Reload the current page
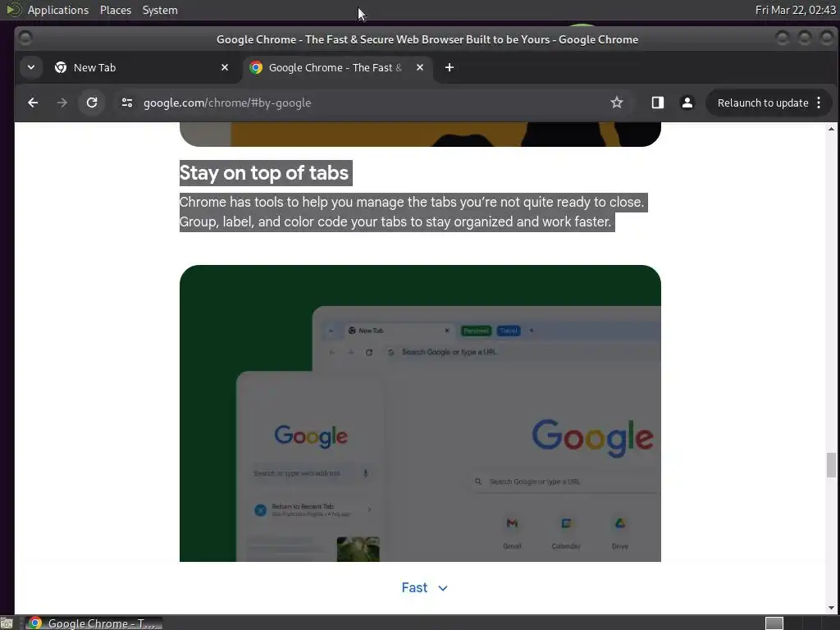The height and width of the screenshot is (630, 840). click(92, 103)
